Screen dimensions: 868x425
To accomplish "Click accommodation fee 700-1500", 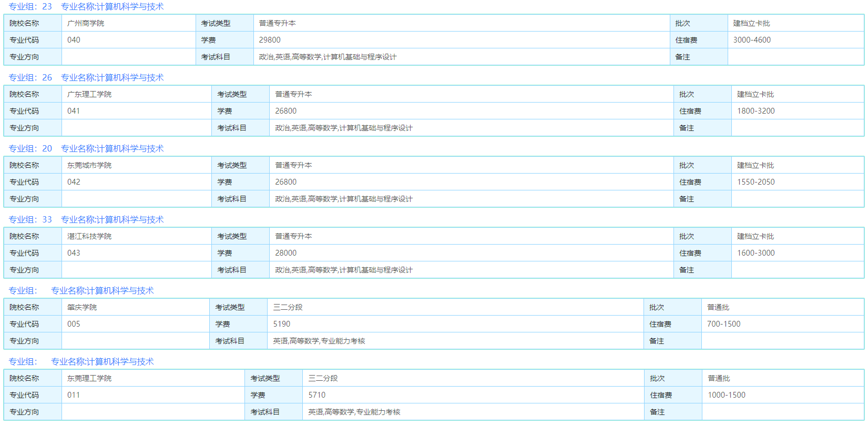I will [x=724, y=324].
